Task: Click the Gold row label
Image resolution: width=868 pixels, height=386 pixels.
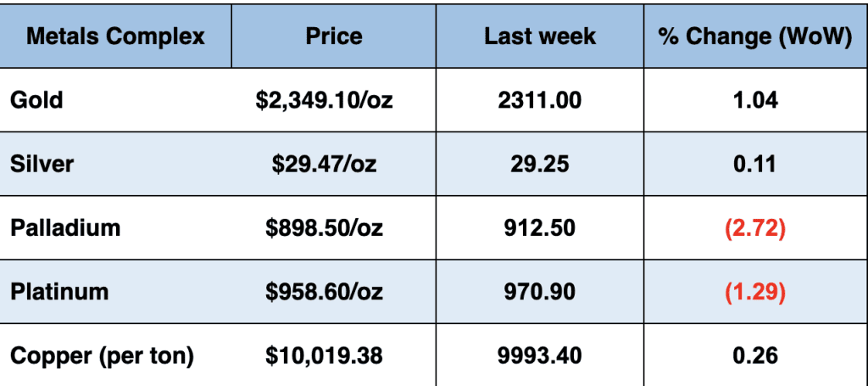Action: point(36,100)
